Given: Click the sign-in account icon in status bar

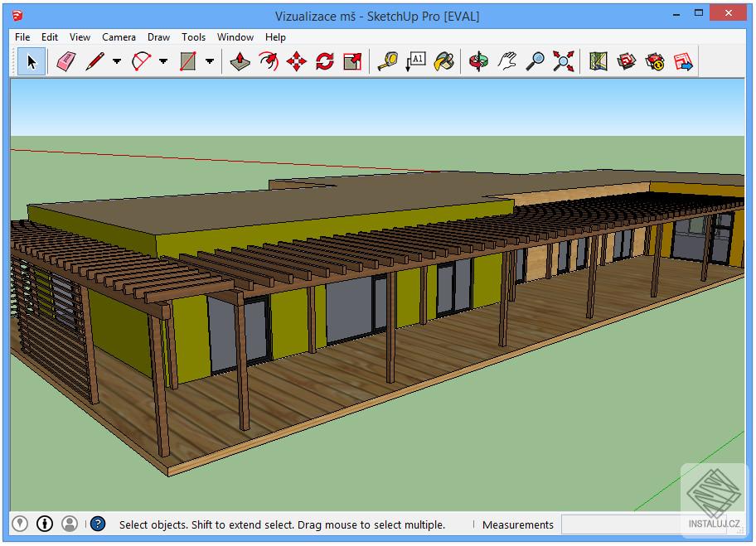Looking at the screenshot, I should pos(70,524).
